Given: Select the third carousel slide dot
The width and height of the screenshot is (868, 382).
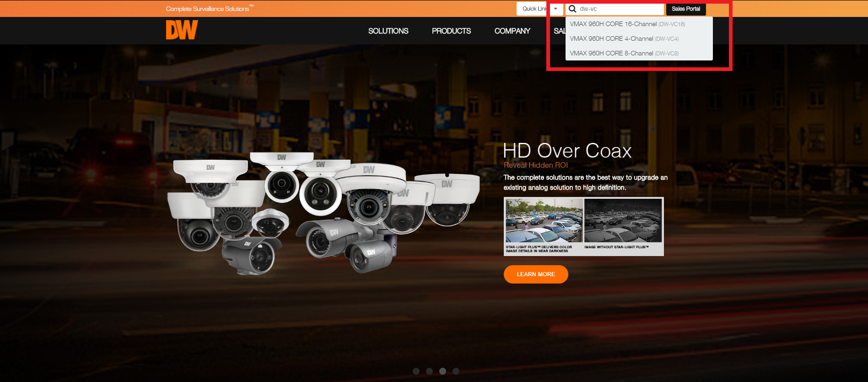Looking at the screenshot, I should click(x=442, y=371).
